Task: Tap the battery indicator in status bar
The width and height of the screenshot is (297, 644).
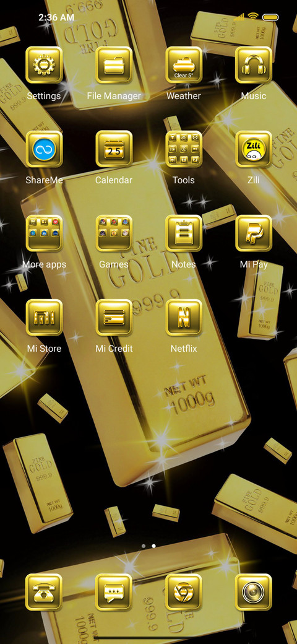Action: pyautogui.click(x=270, y=17)
